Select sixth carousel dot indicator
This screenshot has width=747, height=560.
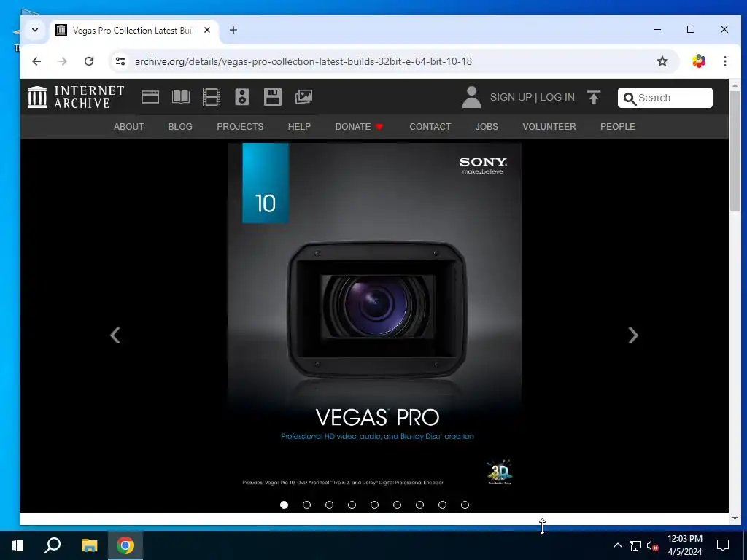point(398,505)
